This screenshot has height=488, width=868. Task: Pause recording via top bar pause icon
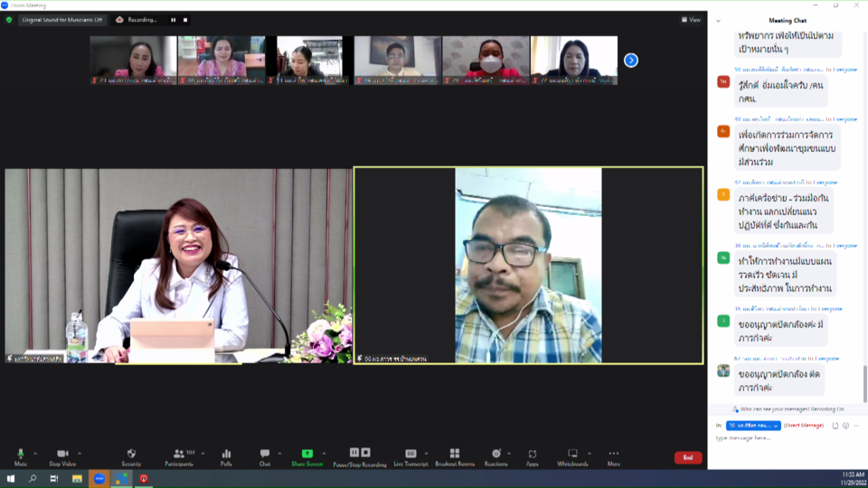coord(174,20)
